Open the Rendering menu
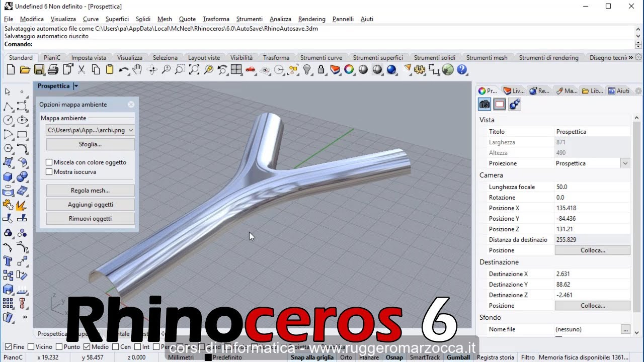This screenshot has height=362, width=644. point(312,19)
